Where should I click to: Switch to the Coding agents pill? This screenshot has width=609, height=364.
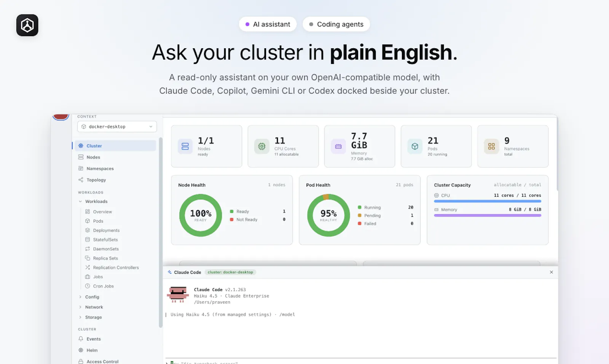click(x=336, y=24)
